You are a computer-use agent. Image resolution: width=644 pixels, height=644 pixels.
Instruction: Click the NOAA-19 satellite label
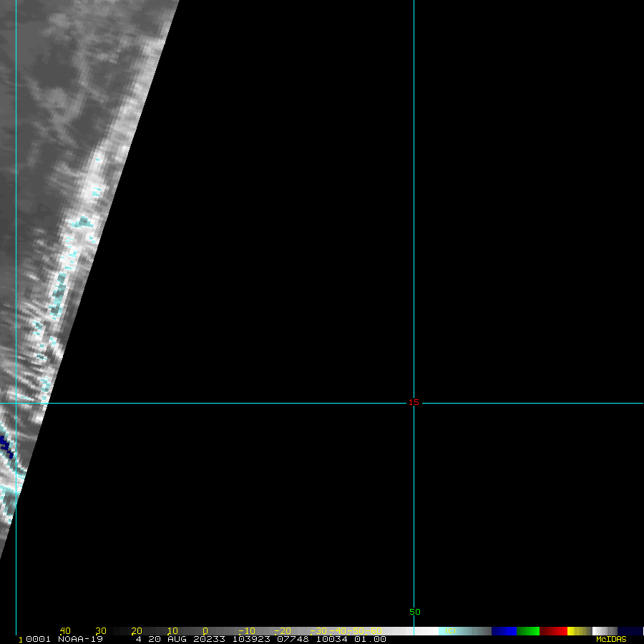[x=80, y=639]
